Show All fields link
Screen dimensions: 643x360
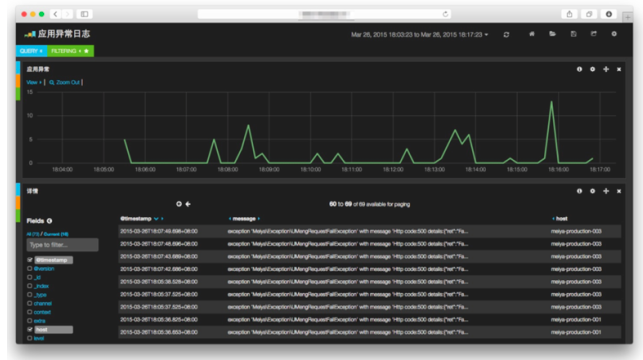[x=33, y=234]
